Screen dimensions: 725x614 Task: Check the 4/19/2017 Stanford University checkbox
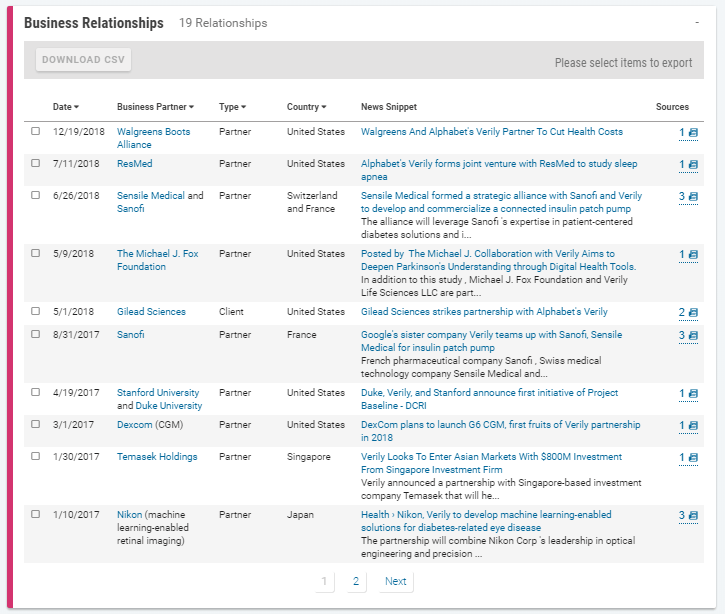pos(36,392)
